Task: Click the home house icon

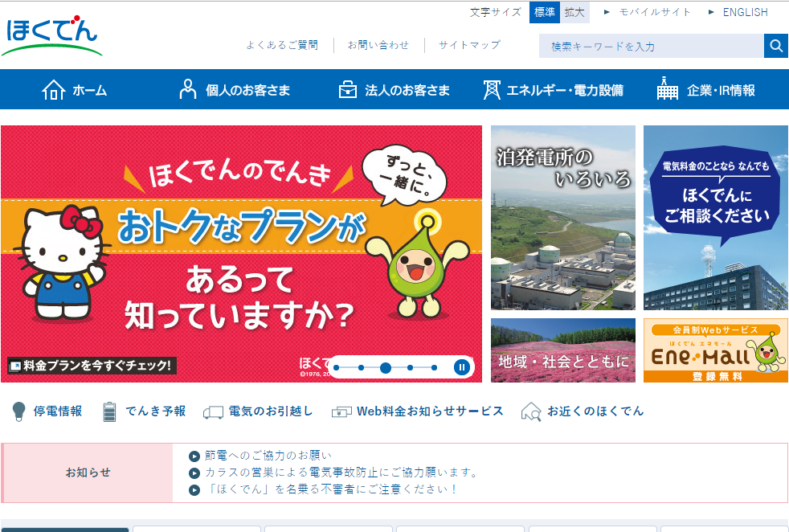Action: 54,90
